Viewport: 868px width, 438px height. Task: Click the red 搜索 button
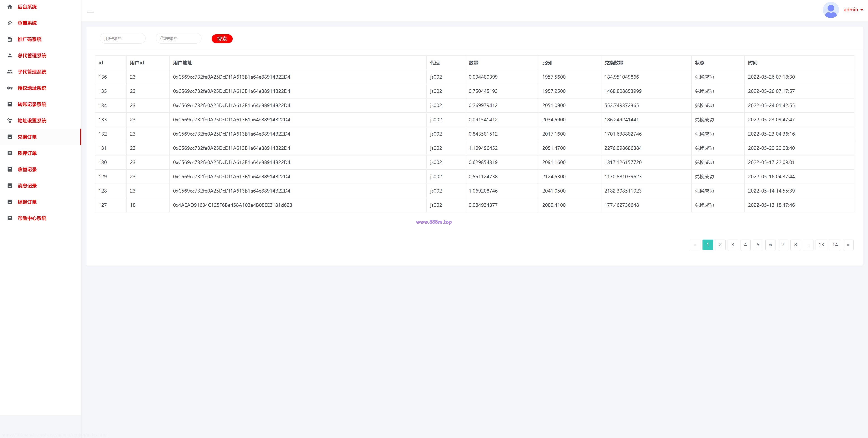222,39
